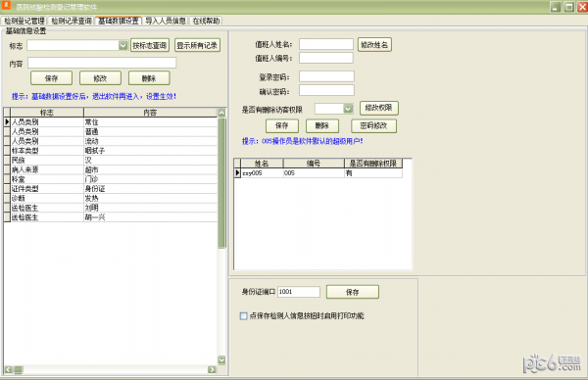Click scroll up arrow of the data grid
The height and width of the screenshot is (380, 588).
(221, 113)
